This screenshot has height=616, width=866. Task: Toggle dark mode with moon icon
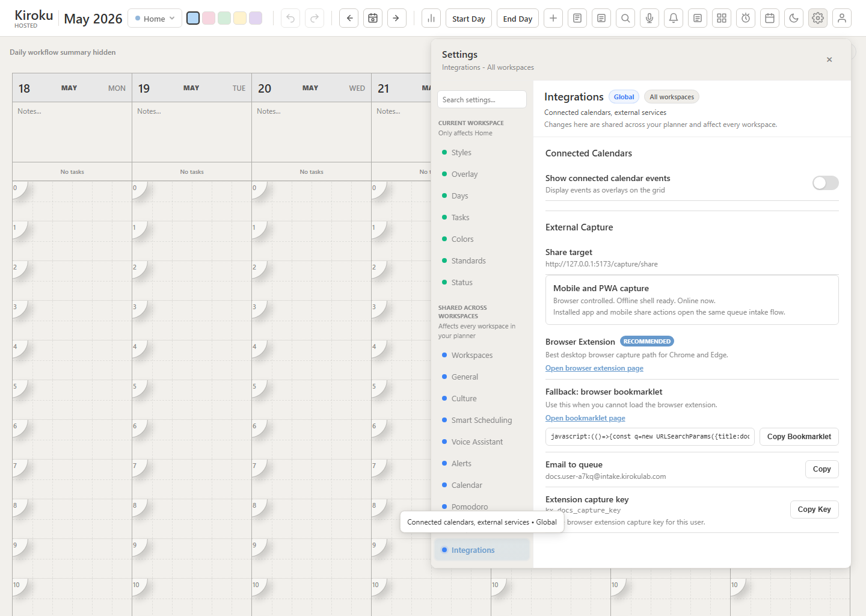(794, 18)
